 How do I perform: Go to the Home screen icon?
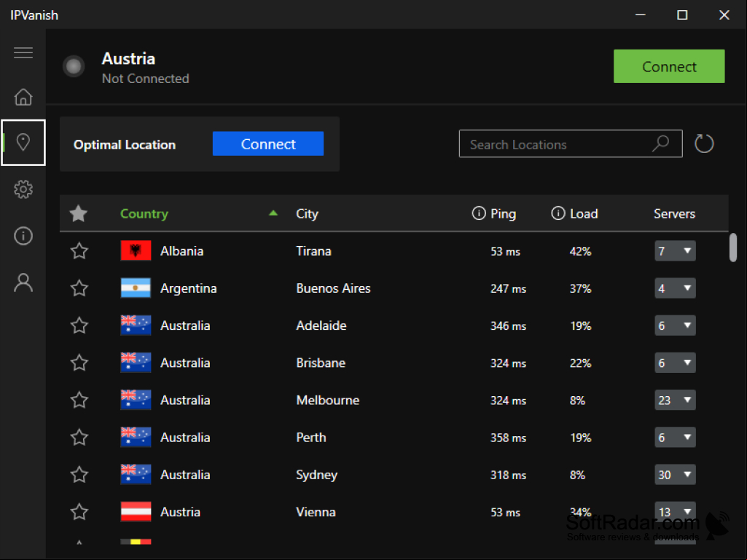coord(23,97)
